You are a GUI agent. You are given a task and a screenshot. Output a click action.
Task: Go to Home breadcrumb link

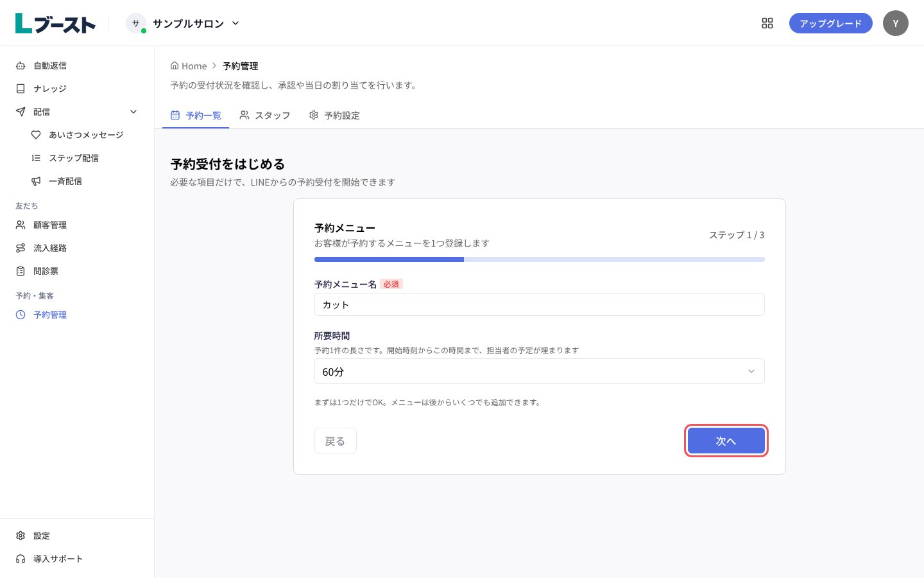point(189,66)
